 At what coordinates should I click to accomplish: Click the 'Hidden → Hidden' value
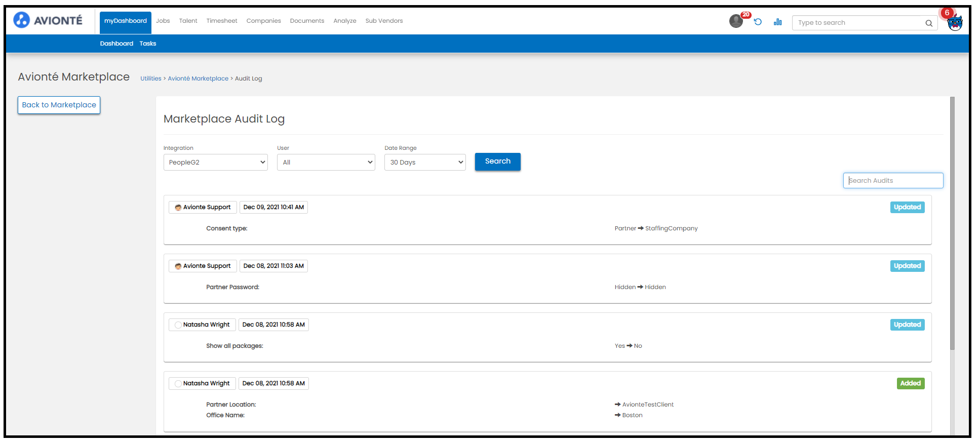[640, 287]
